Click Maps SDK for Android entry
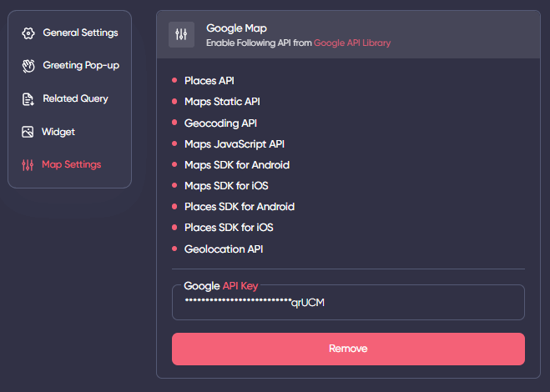This screenshot has width=550, height=392. pos(237,165)
